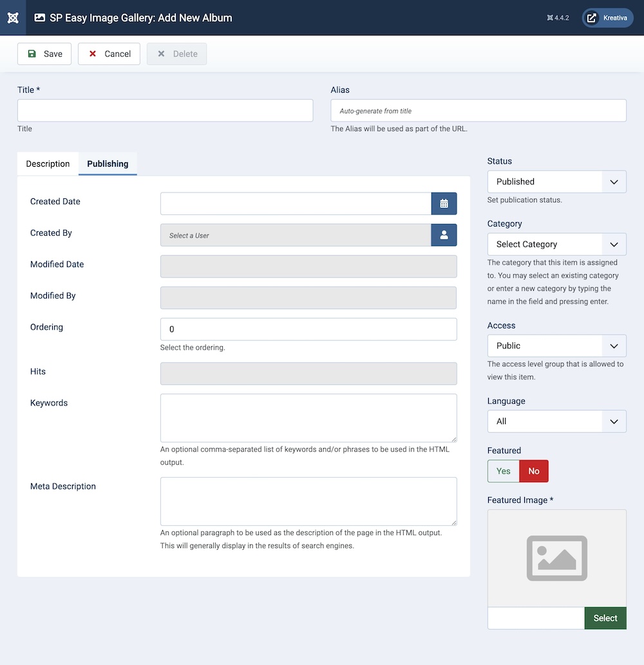Click the Joomla version 4.4.2 indicator
644x665 pixels.
[558, 18]
